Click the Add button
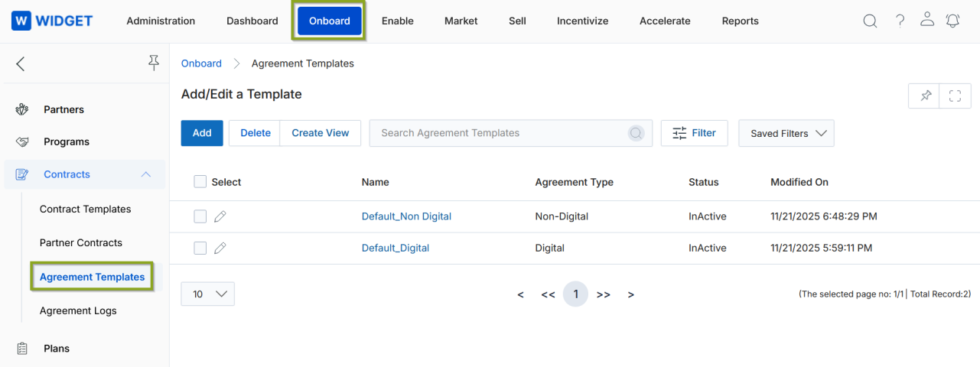 point(202,133)
